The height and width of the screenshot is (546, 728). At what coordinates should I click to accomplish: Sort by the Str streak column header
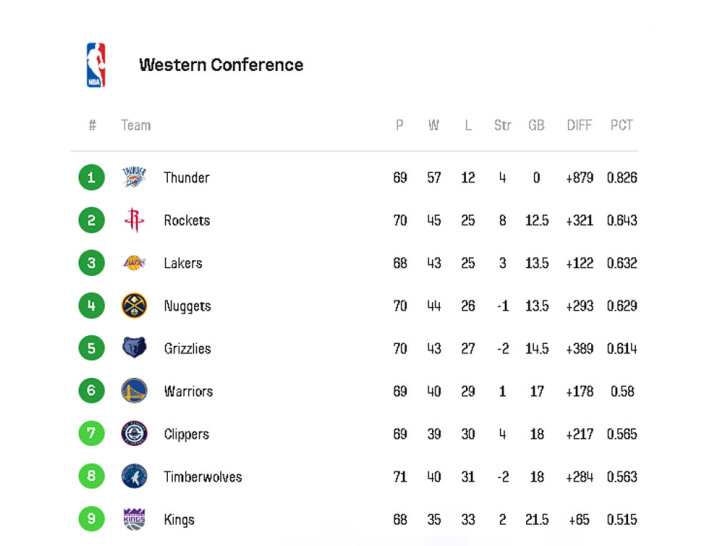coord(502,125)
